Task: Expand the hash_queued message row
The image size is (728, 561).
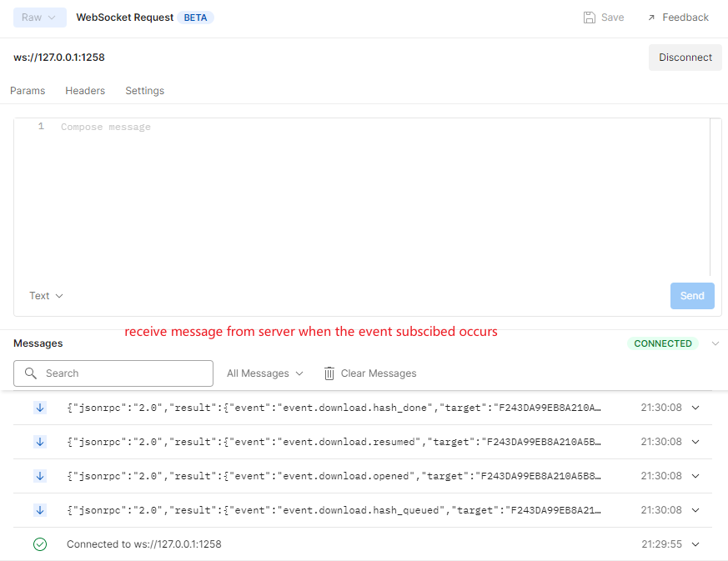Action: 695,510
